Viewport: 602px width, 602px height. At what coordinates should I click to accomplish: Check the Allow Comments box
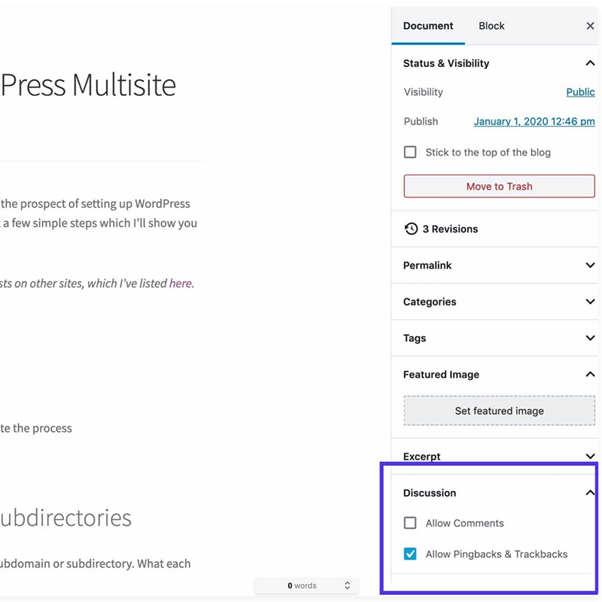(x=410, y=523)
